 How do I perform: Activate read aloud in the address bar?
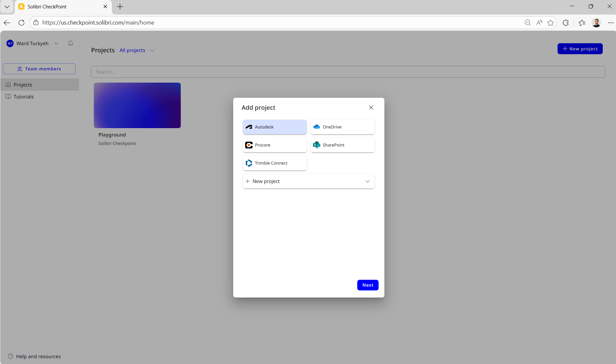coord(539,23)
